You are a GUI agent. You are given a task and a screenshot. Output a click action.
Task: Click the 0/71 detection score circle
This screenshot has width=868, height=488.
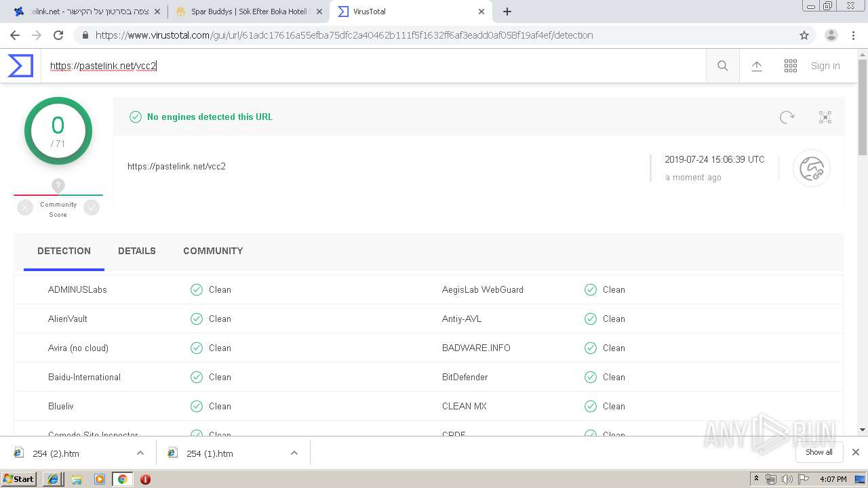tap(58, 131)
